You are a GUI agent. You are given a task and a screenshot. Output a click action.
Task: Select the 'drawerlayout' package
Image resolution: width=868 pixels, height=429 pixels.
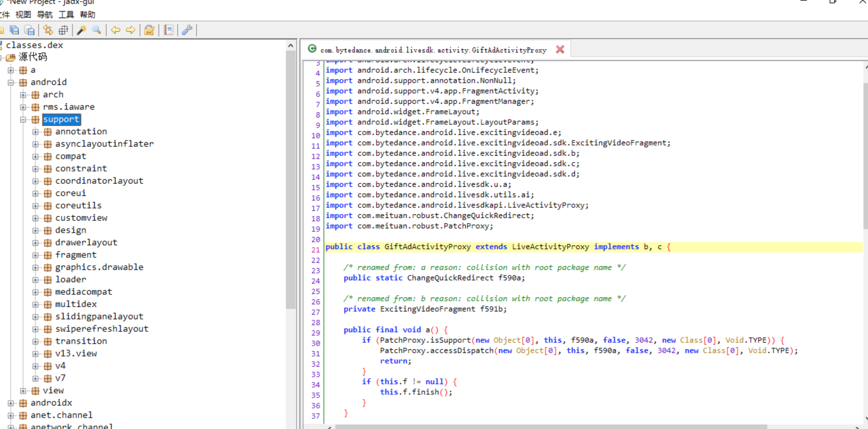click(x=86, y=243)
